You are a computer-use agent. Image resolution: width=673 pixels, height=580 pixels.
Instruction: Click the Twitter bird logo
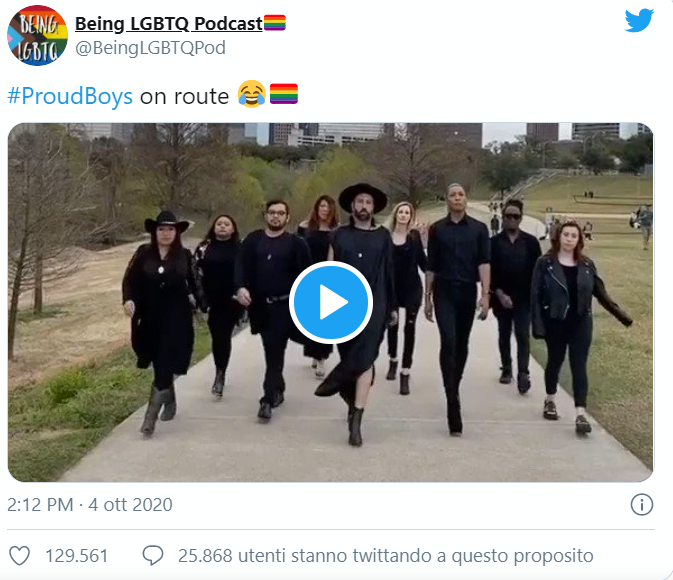click(x=639, y=20)
